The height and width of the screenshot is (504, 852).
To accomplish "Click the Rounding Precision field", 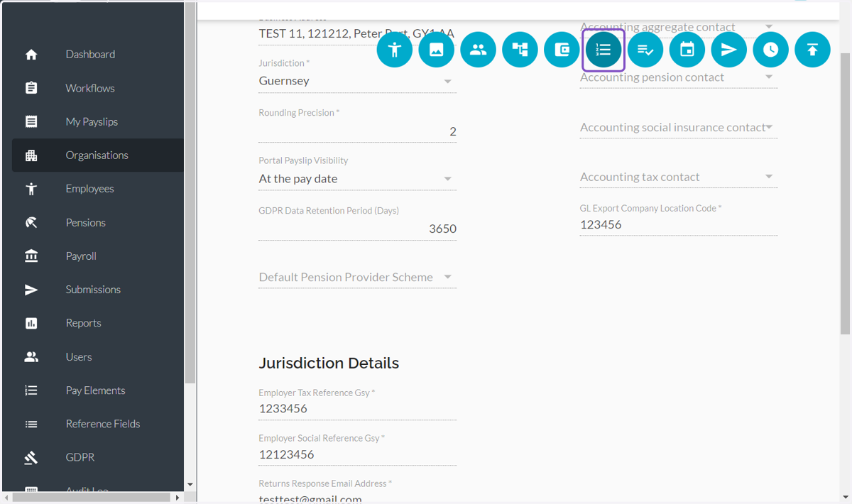I will tap(357, 131).
